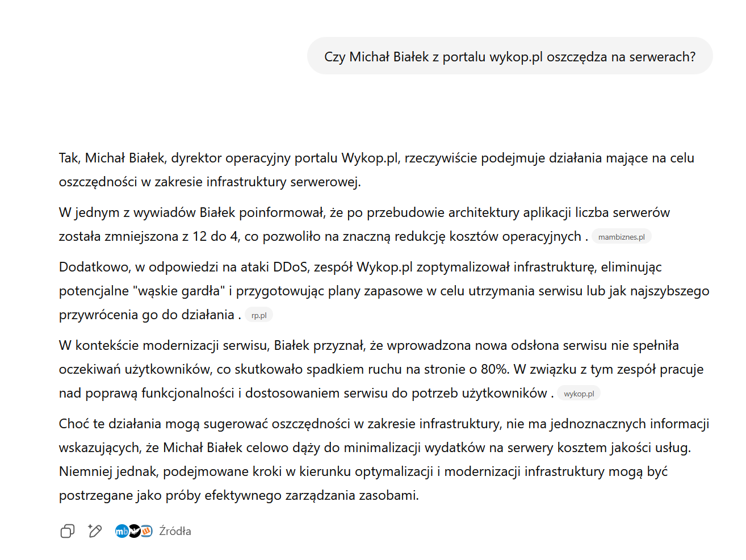This screenshot has height=560, width=746.
Task: Click the black eagle rp.pl source icon
Action: coord(134,531)
